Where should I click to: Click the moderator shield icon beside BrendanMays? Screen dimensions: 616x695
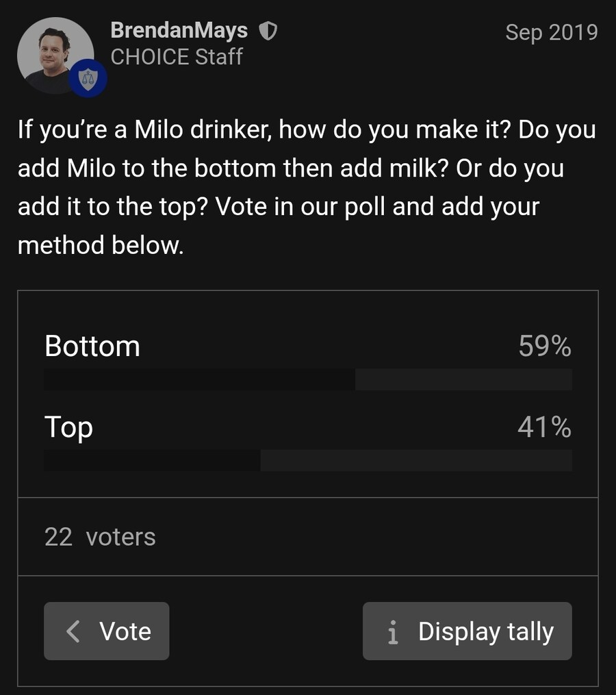pyautogui.click(x=268, y=31)
